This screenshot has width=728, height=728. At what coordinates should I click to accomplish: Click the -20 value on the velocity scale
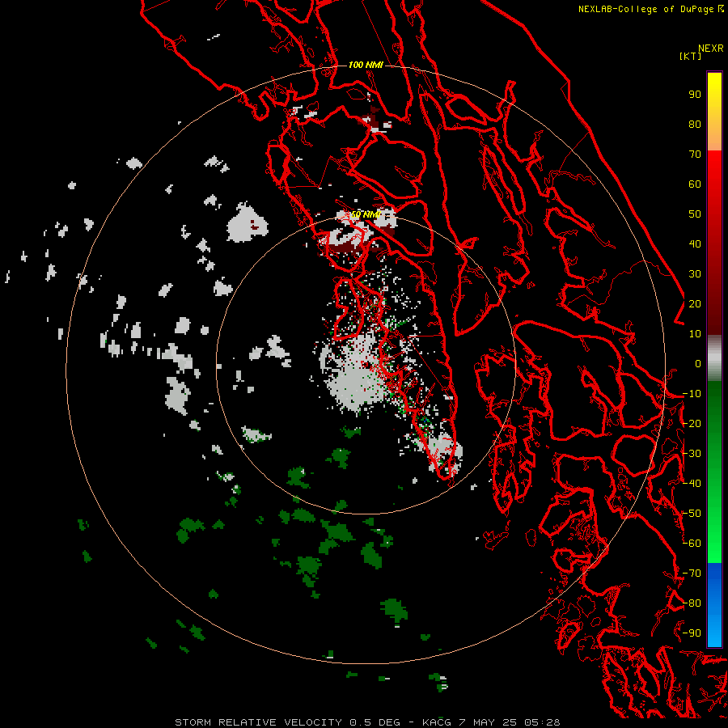692,423
